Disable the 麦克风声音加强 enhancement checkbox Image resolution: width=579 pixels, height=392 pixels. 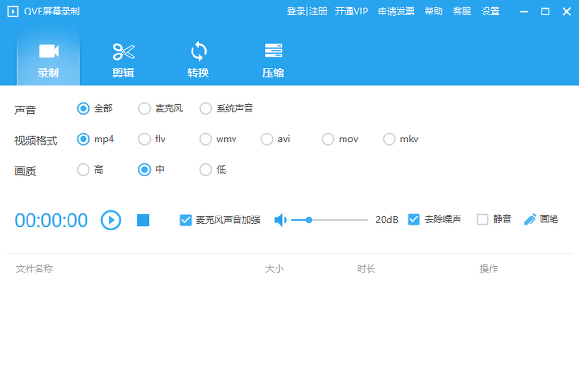185,219
